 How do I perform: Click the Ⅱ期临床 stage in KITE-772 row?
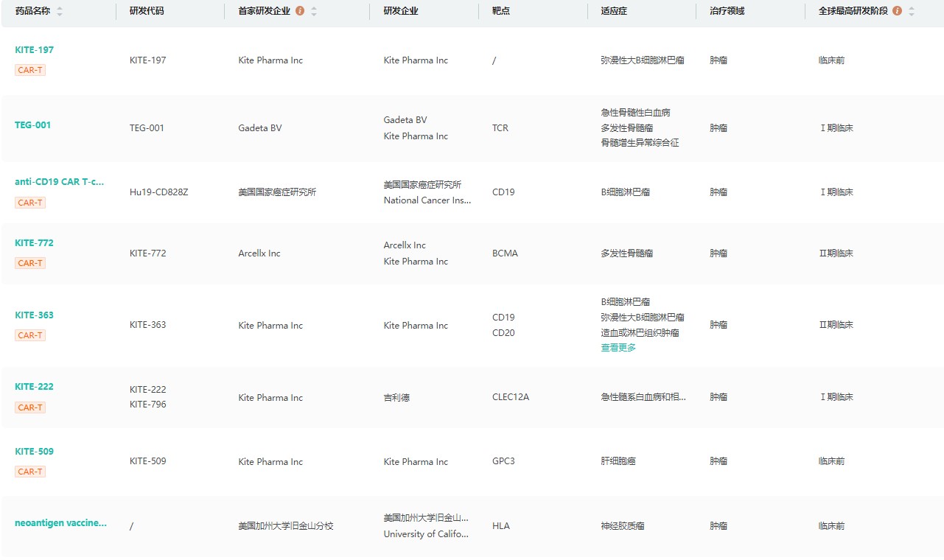point(836,253)
